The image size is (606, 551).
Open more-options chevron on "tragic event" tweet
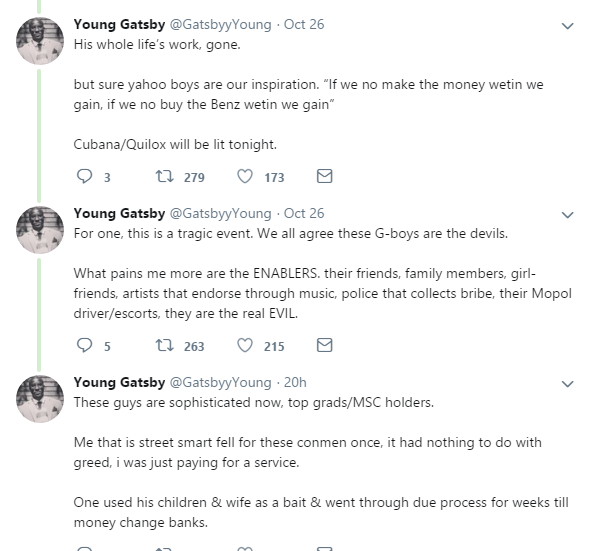tap(568, 214)
